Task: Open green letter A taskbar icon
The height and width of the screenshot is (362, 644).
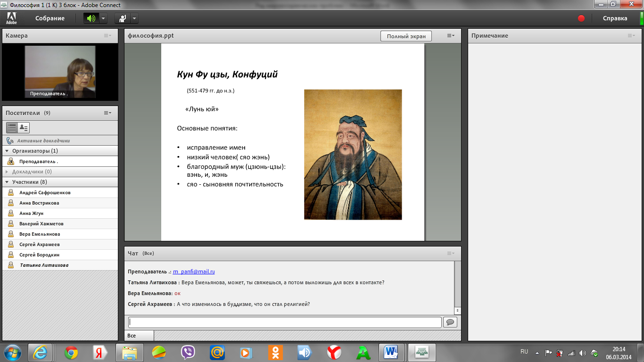Action: click(x=363, y=352)
